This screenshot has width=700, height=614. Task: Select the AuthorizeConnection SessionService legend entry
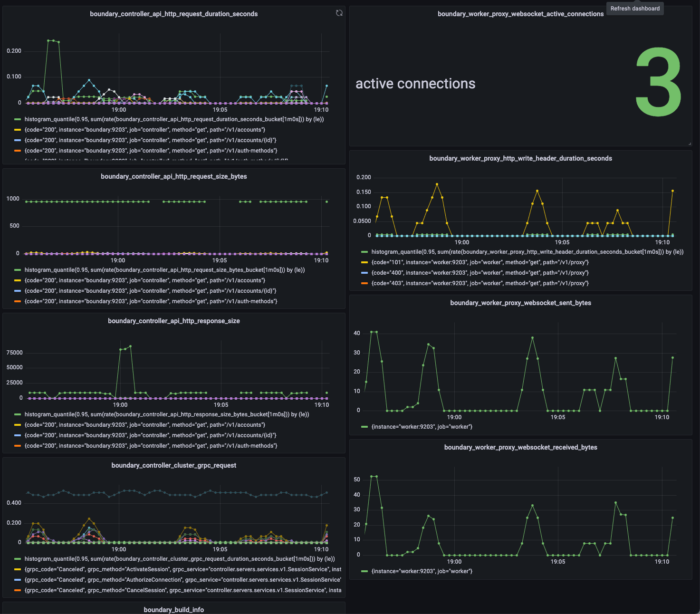[183, 579]
